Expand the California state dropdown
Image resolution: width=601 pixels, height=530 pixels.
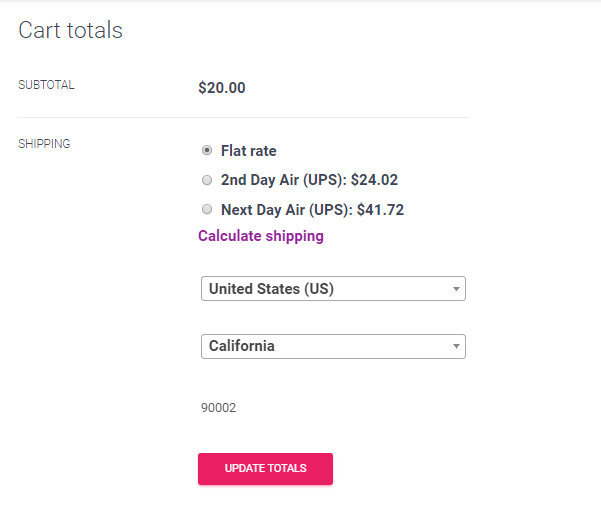325,346
